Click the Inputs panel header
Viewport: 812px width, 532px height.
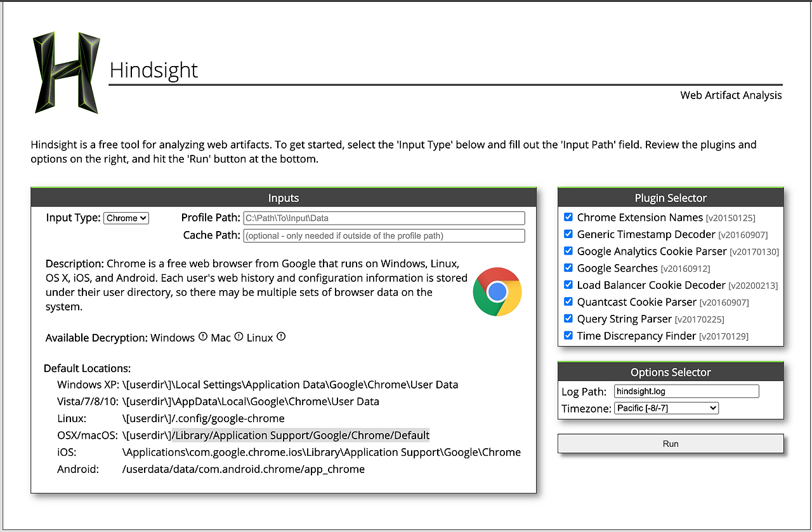pos(284,197)
